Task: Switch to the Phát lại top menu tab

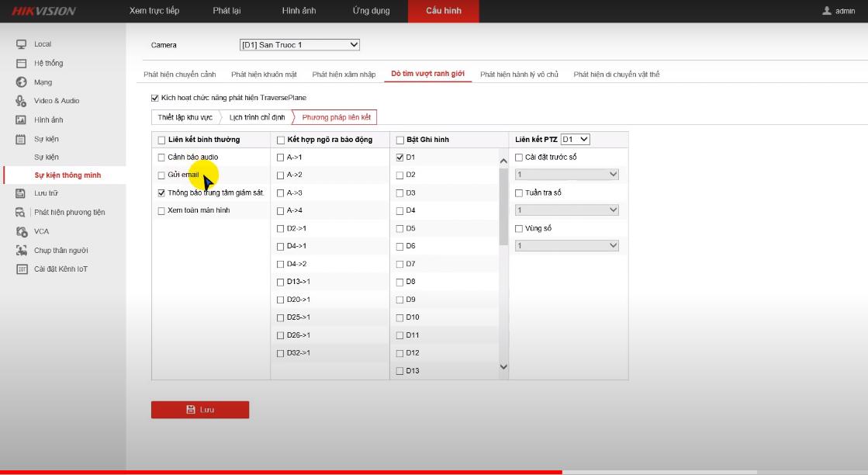Action: (x=227, y=11)
